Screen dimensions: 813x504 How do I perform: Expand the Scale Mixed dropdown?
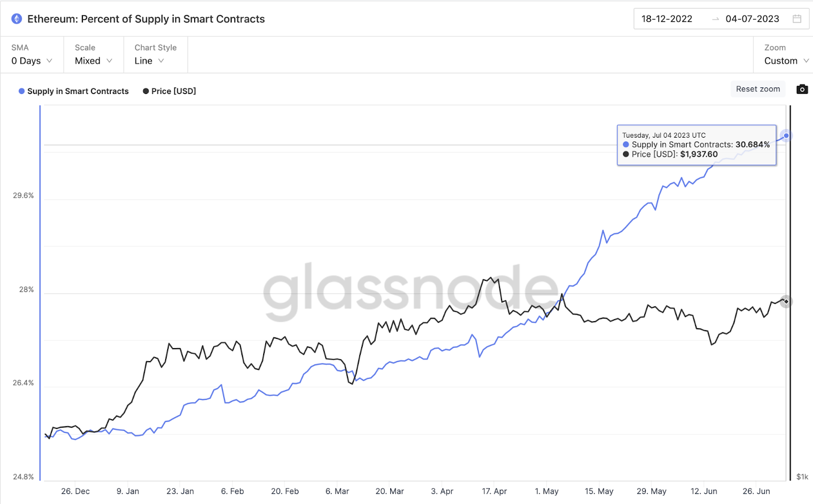[93, 61]
